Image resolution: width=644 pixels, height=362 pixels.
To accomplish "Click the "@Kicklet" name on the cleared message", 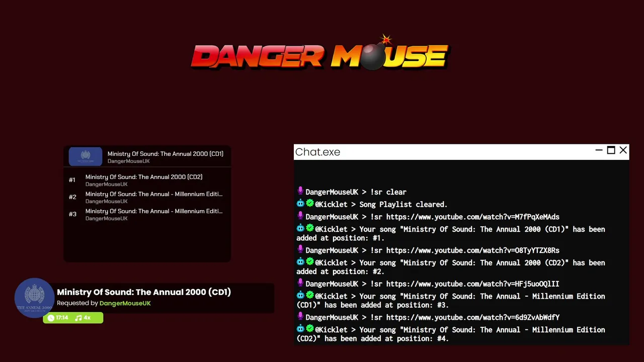I will 331,205.
